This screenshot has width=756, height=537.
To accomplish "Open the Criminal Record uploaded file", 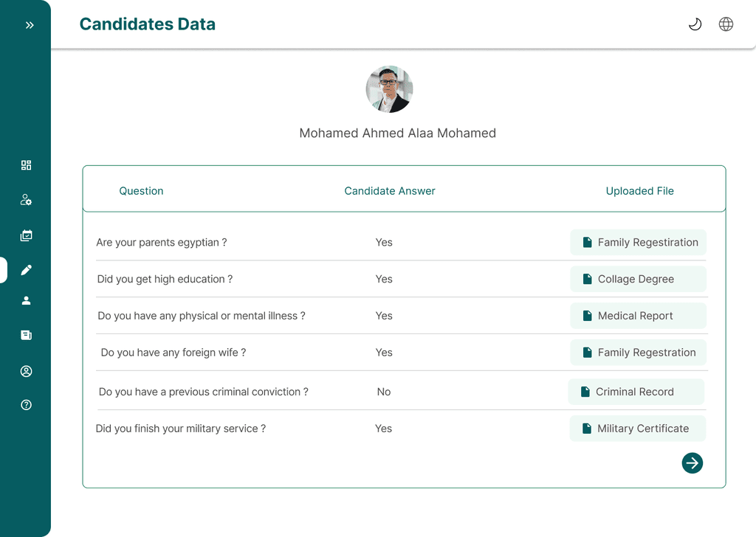I will click(x=636, y=392).
